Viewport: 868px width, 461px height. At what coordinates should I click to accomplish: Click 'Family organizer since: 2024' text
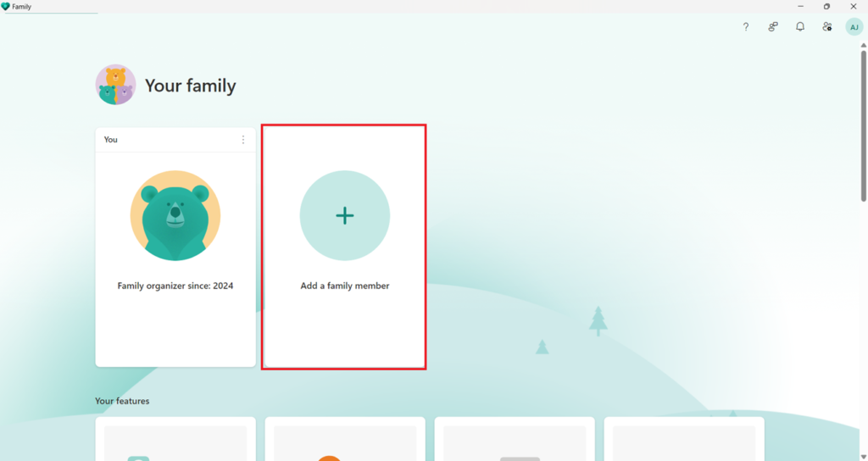coord(175,286)
